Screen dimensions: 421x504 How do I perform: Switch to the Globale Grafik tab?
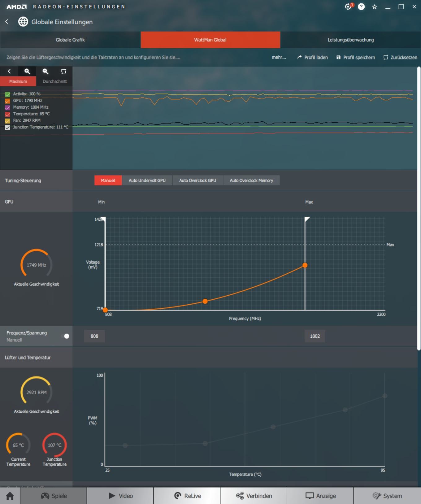click(x=70, y=40)
